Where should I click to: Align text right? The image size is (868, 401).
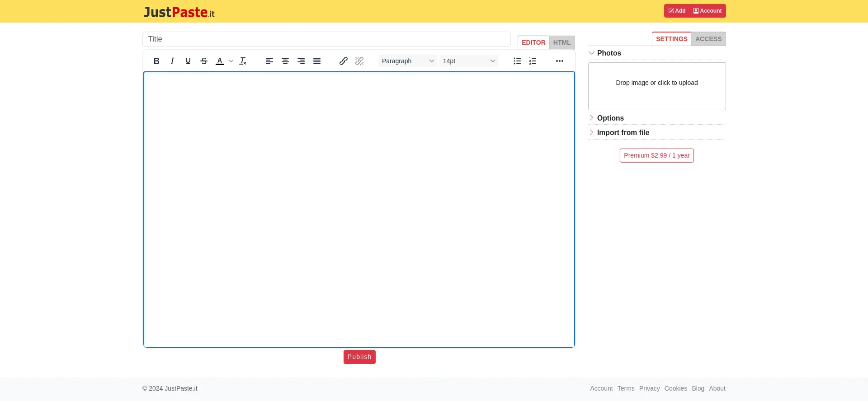point(301,61)
